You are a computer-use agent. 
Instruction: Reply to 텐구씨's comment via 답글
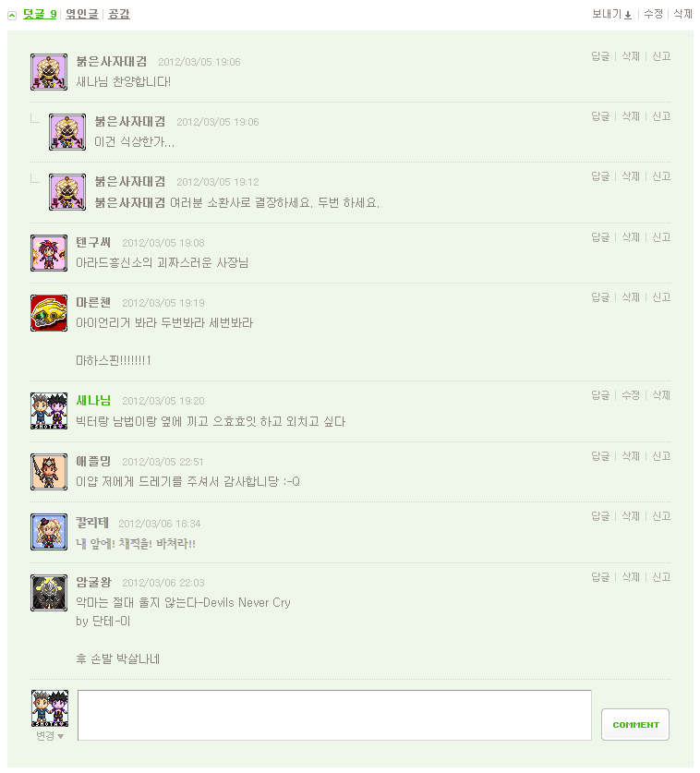coord(600,237)
